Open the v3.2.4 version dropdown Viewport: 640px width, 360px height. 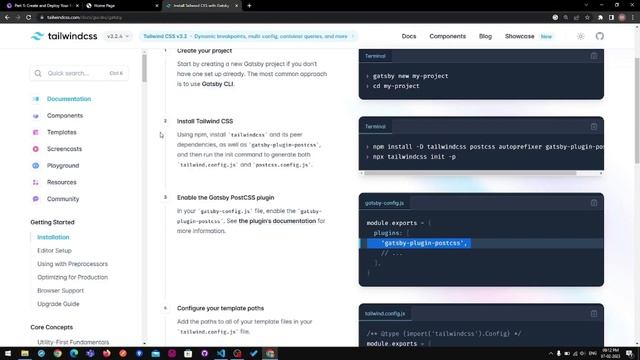click(118, 36)
